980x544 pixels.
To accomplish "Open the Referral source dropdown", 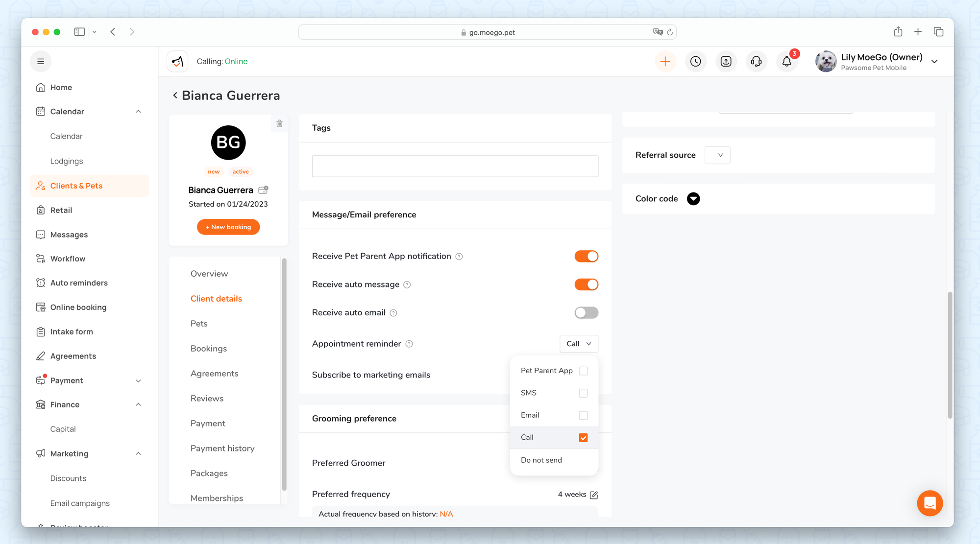I will (x=717, y=155).
